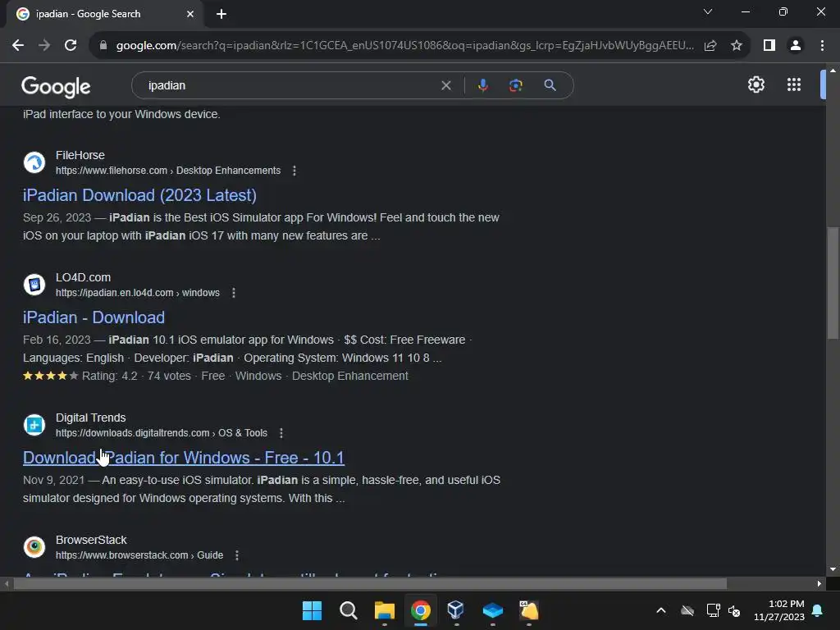840x630 pixels.
Task: Open iPadian Download (2023 Latest) link
Action: point(139,195)
